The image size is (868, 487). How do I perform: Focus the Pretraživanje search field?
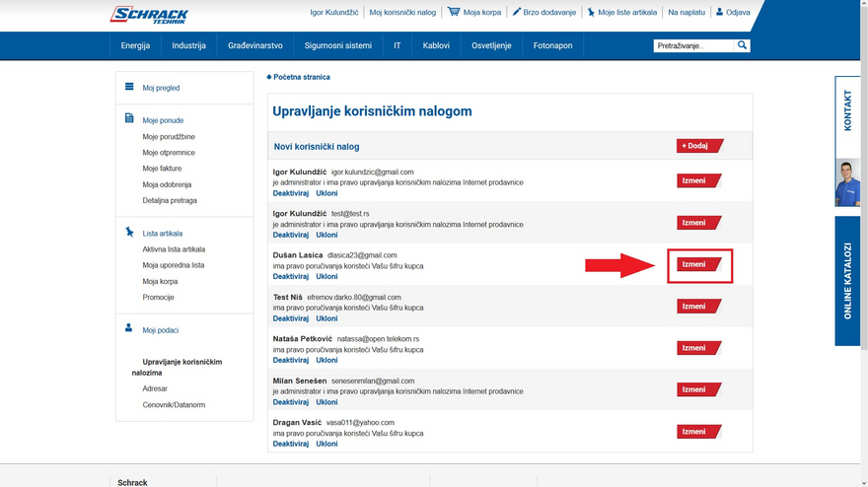click(693, 46)
